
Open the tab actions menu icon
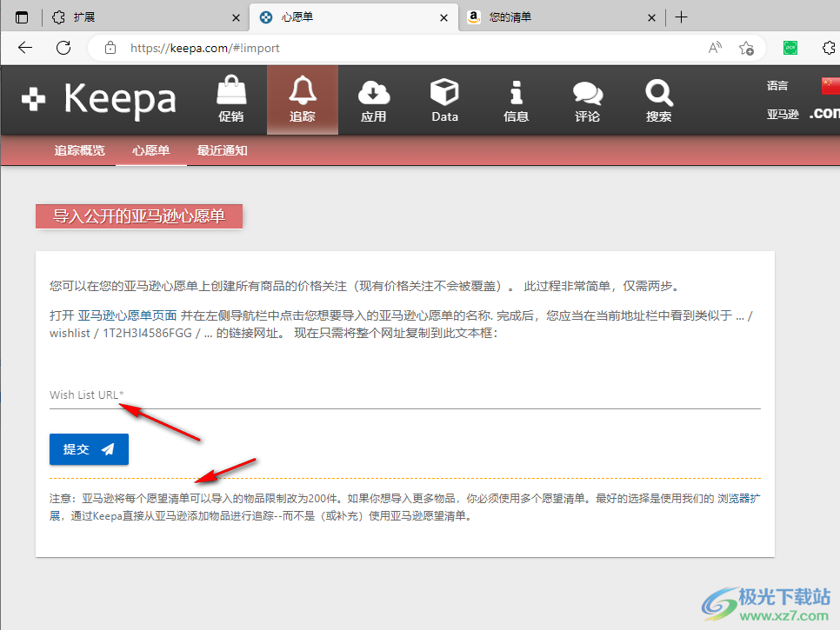[x=22, y=17]
